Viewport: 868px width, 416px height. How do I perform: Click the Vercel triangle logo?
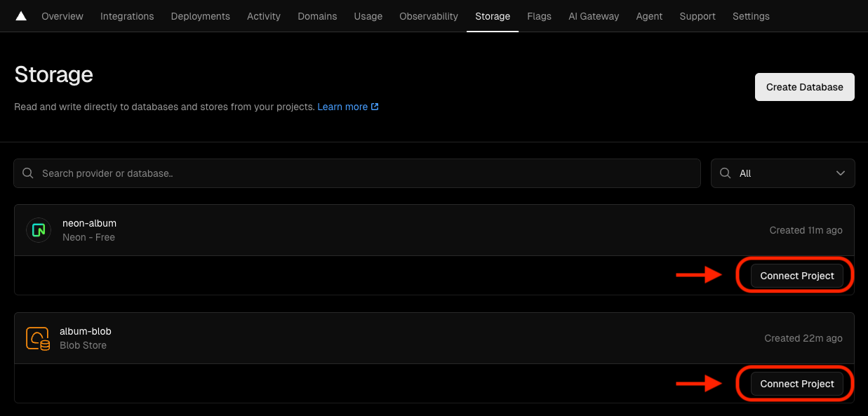click(x=20, y=15)
